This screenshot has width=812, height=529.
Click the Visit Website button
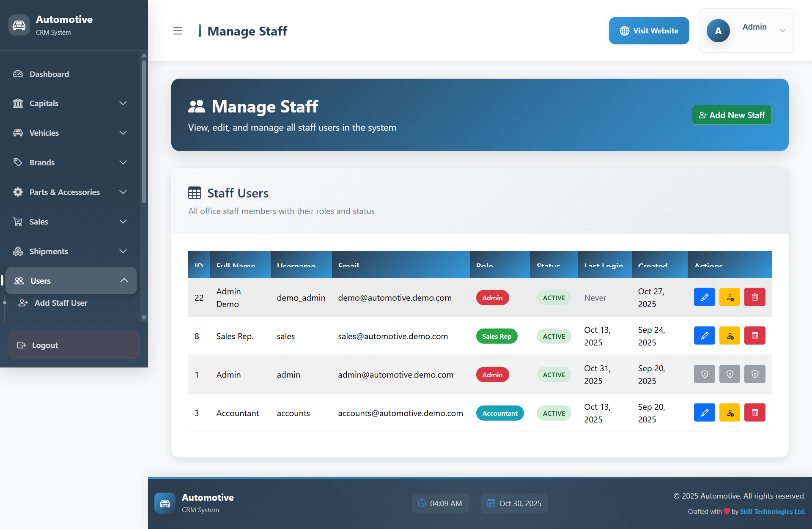[x=649, y=31]
